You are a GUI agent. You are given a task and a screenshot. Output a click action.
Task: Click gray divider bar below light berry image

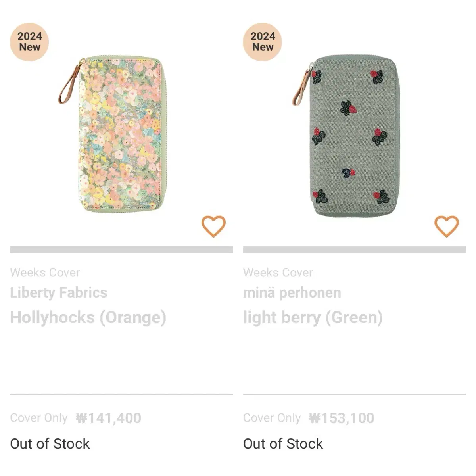click(x=355, y=250)
